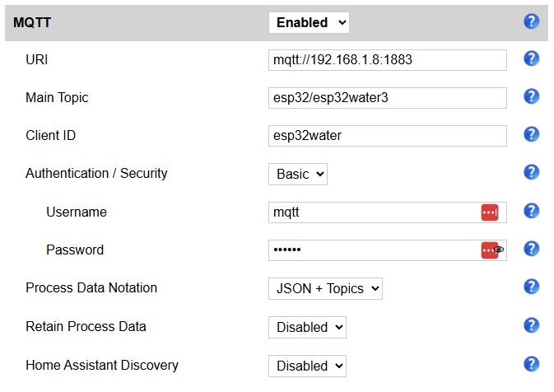The height and width of the screenshot is (392, 554).
Task: Expand the Authentication Basic dropdown
Action: (298, 174)
